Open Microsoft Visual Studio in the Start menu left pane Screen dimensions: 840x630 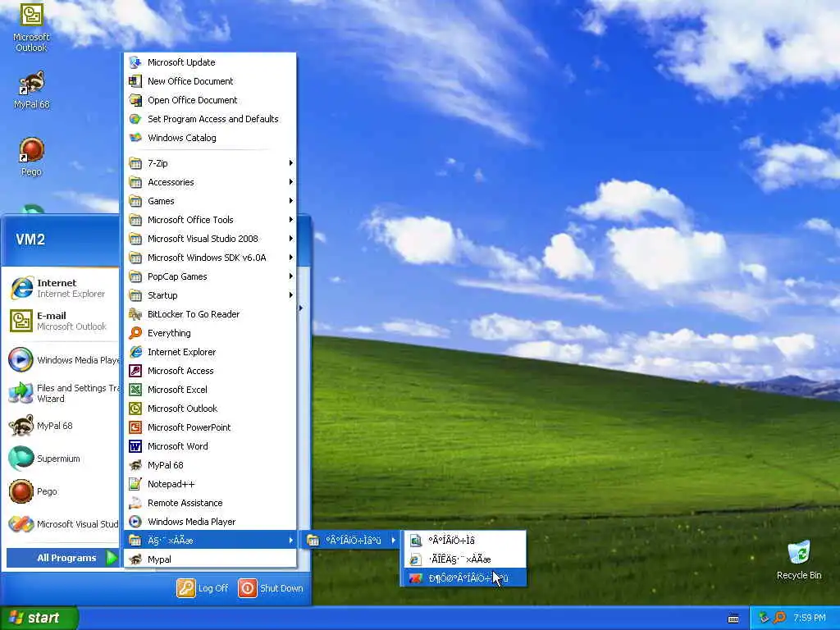point(62,524)
